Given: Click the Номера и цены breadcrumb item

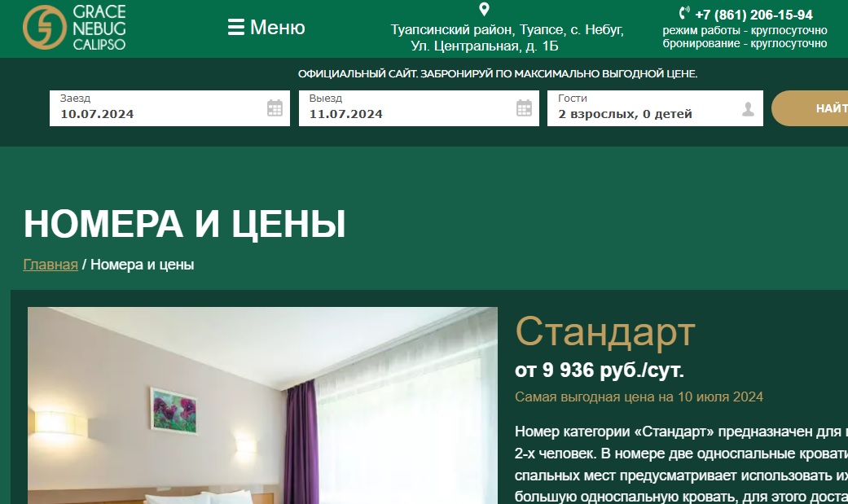Looking at the screenshot, I should 142,265.
